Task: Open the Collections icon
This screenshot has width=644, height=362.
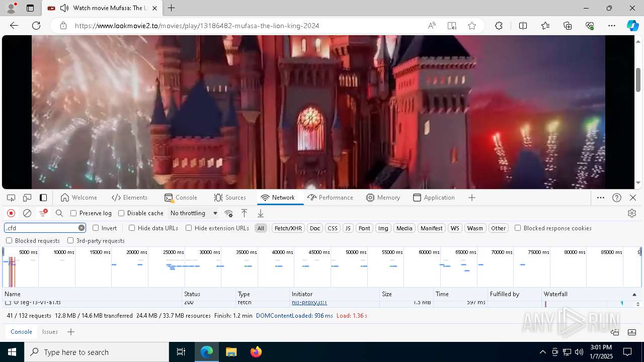Action: pos(568,26)
